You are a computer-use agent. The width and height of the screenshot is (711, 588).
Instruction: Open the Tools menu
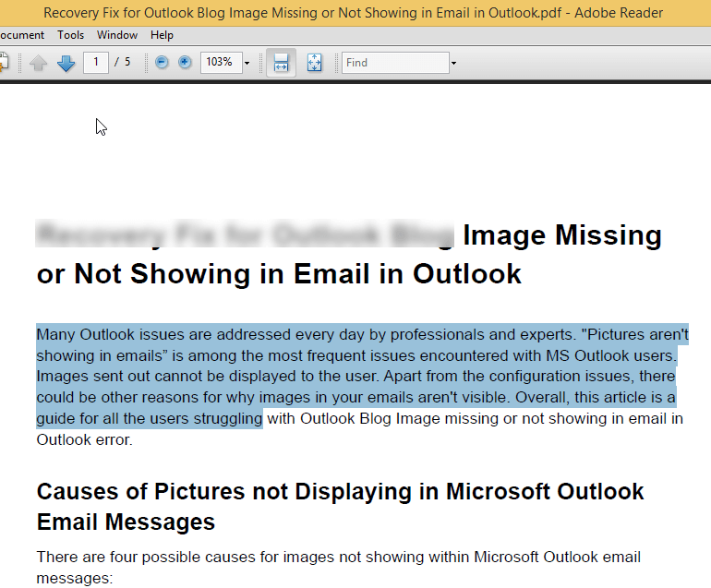(x=71, y=35)
